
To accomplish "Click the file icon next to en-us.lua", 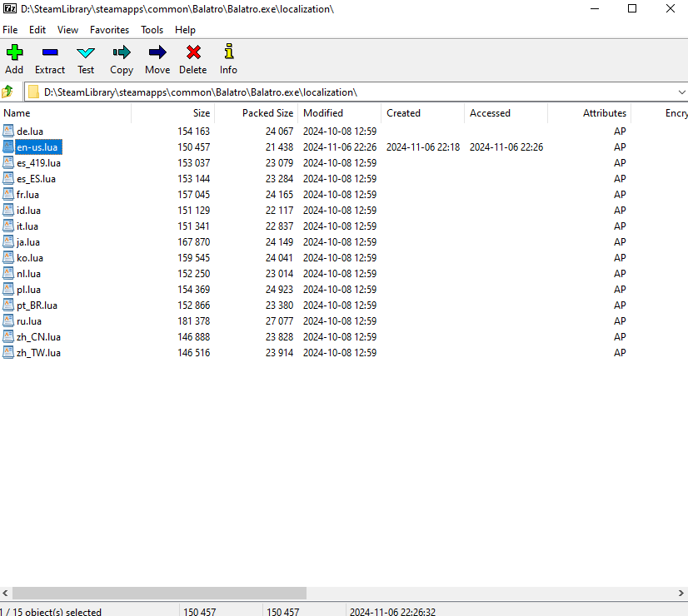I will pyautogui.click(x=7, y=147).
